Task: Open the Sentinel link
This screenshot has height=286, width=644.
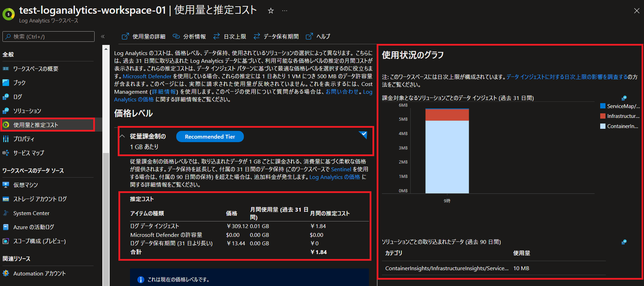Action: pos(341,169)
